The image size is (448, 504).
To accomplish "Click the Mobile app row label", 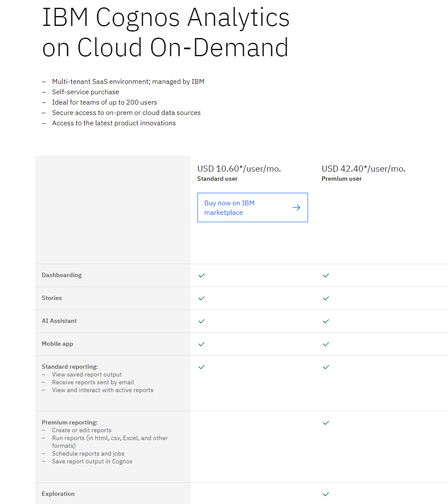I will coord(57,344).
